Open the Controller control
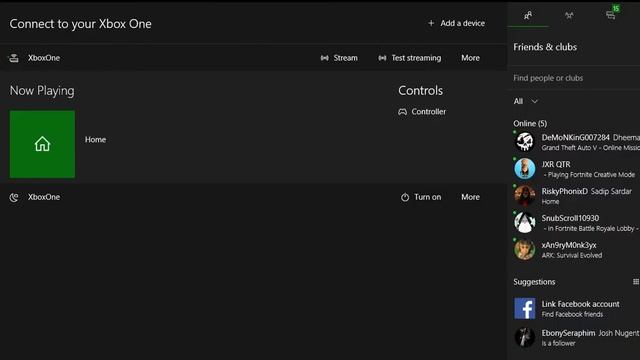Screen dimensions: 640x360 [422, 111]
